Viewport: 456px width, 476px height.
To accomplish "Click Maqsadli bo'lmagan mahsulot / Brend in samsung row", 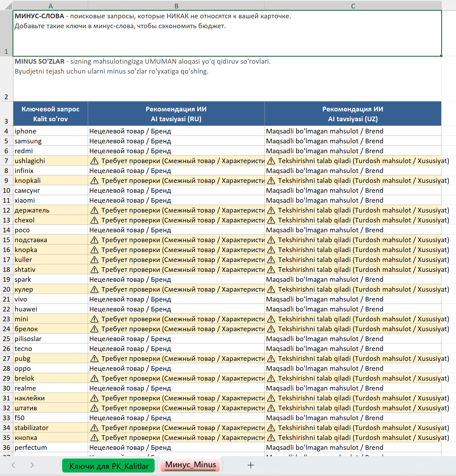I will point(353,141).
